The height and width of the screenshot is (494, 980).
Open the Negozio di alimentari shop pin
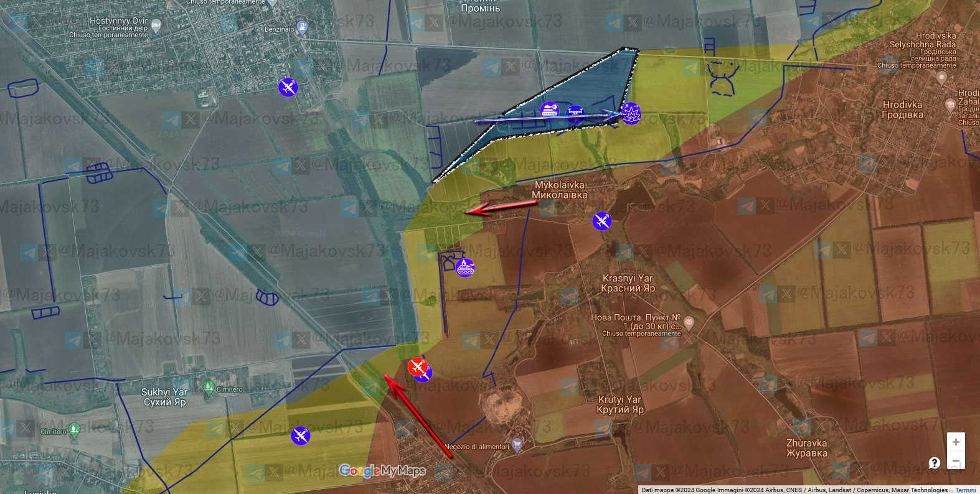(x=516, y=444)
